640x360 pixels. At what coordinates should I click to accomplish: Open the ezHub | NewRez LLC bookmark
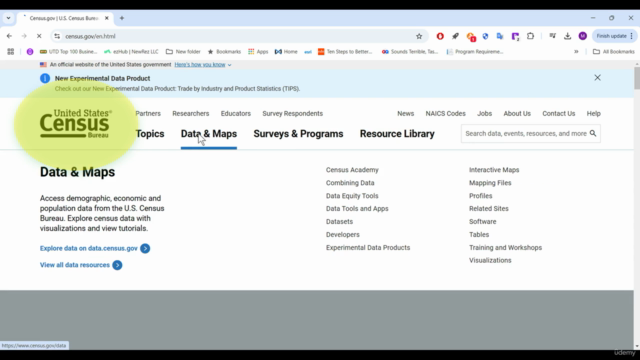pos(131,51)
